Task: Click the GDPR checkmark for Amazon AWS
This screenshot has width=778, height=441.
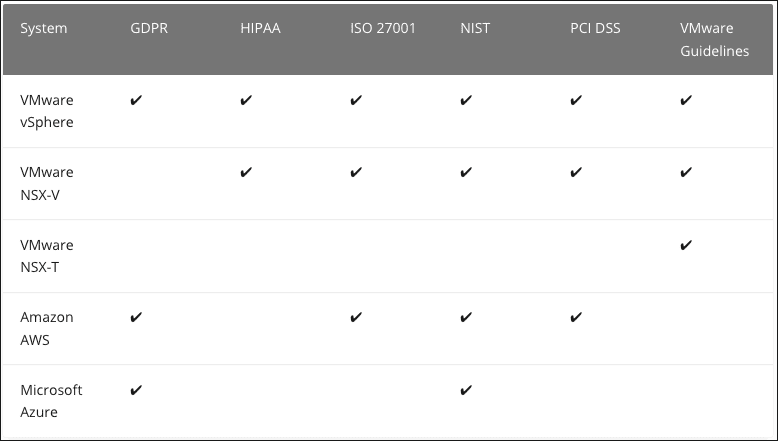Action: click(136, 318)
